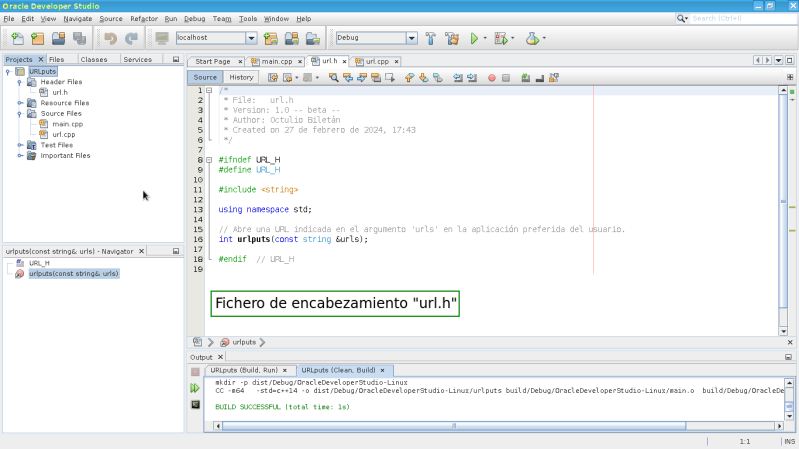
Task: Open the localhost build host dropdown
Action: (251, 38)
